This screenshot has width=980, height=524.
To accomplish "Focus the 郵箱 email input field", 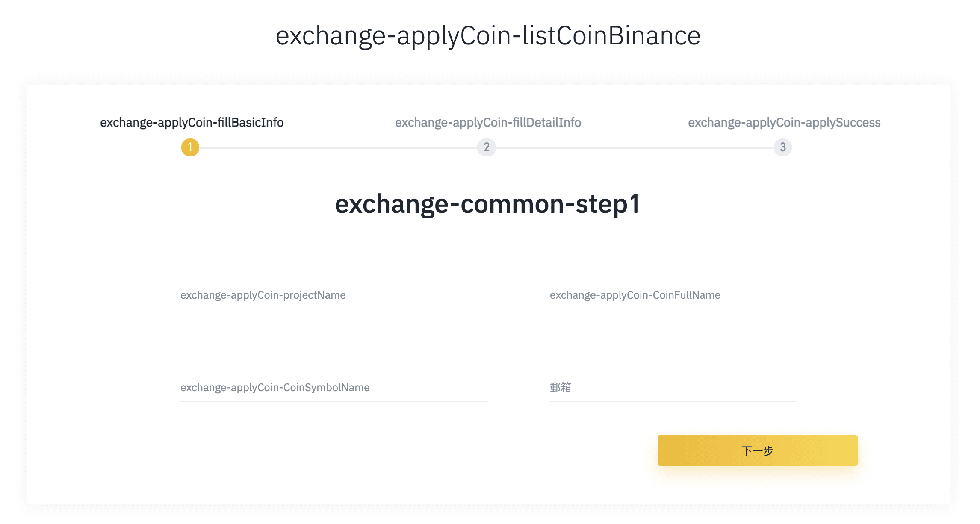I will [x=673, y=388].
